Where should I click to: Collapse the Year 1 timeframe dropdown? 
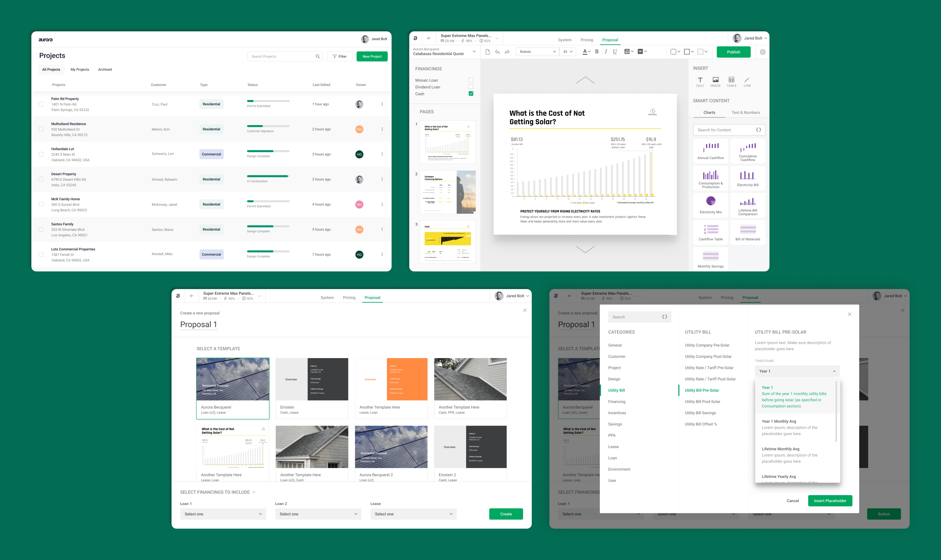click(x=797, y=371)
